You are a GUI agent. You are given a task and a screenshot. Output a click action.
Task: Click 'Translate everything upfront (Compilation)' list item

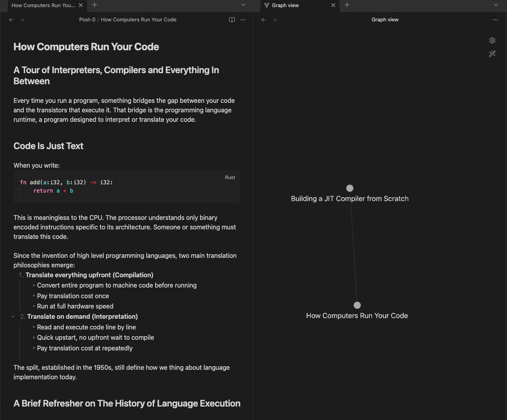click(x=90, y=275)
